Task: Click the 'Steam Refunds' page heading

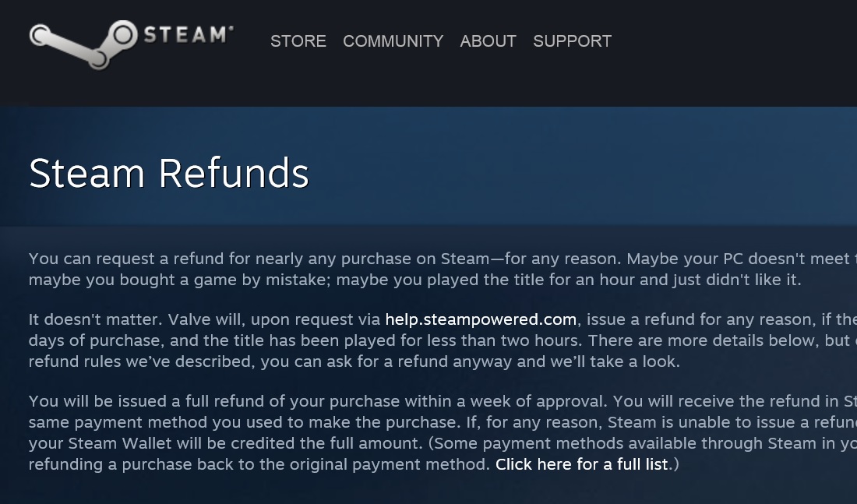Action: 169,173
